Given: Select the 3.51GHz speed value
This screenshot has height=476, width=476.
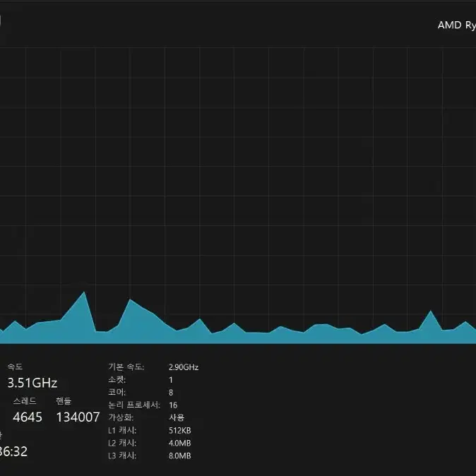Looking at the screenshot, I should tap(32, 383).
